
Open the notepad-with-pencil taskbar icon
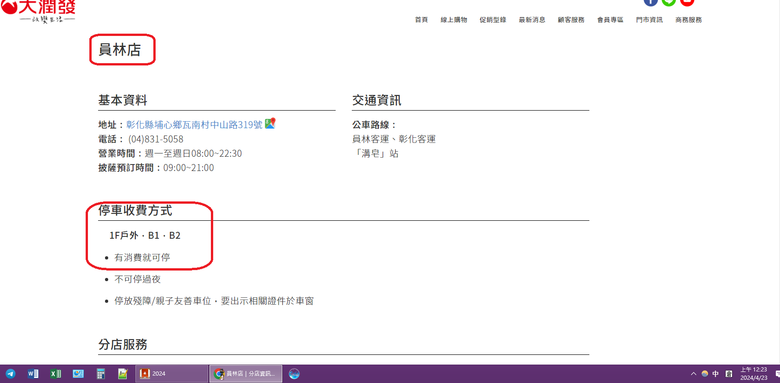tap(123, 374)
